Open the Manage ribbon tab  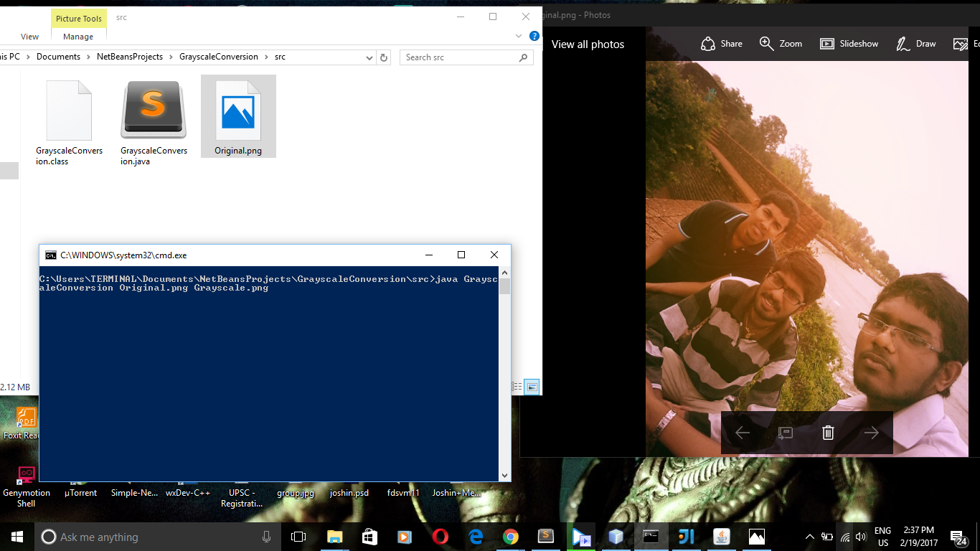(78, 37)
